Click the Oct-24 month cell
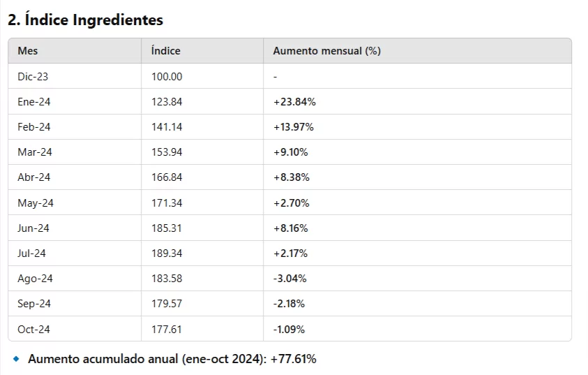The image size is (588, 375). [34, 330]
